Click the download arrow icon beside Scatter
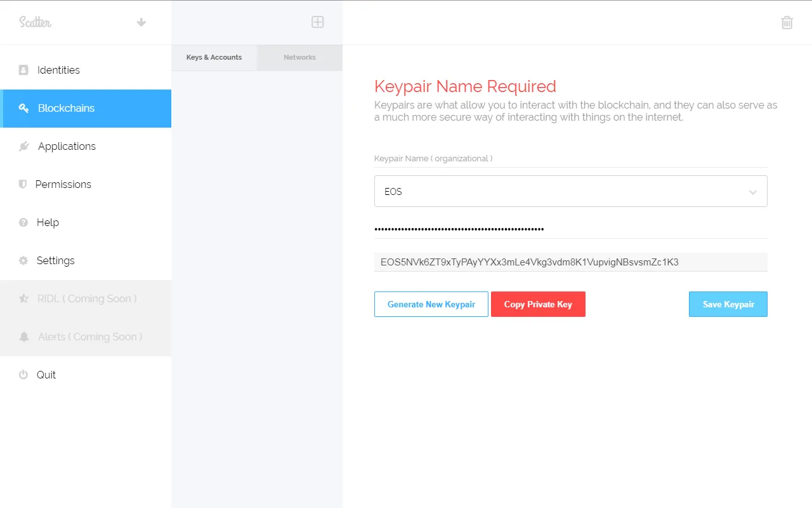 pyautogui.click(x=141, y=22)
